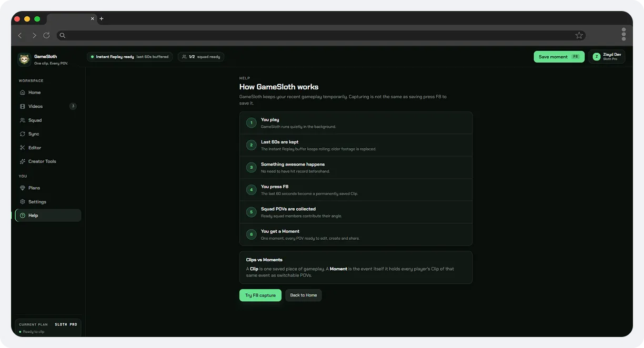Viewport: 644px width, 348px height.
Task: Click 'Ready squad members contribute their angle.' text
Action: coord(301,216)
